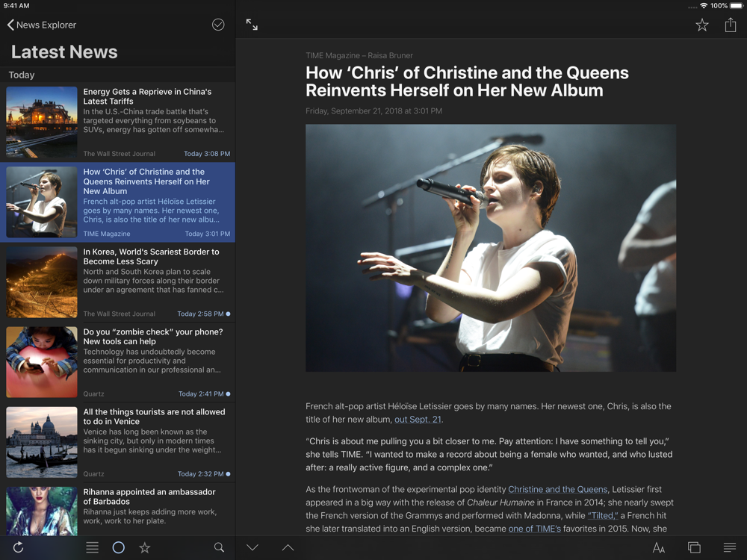Open the 'one of TIME's' link
747x560 pixels.
(535, 529)
